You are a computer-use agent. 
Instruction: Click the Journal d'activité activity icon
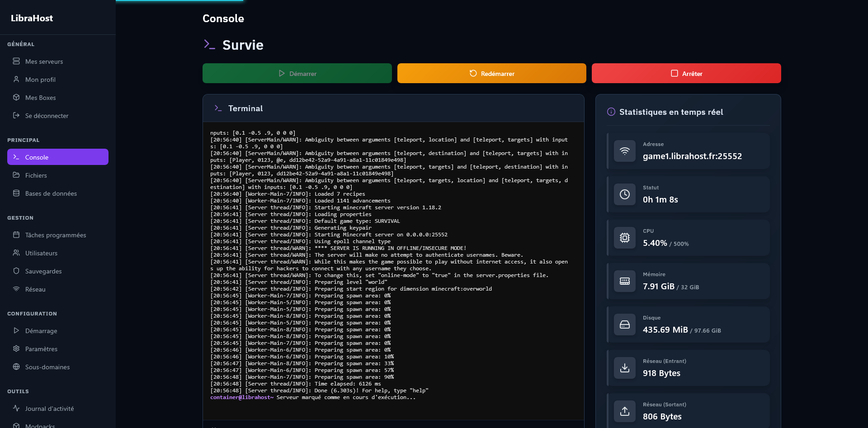pyautogui.click(x=16, y=408)
